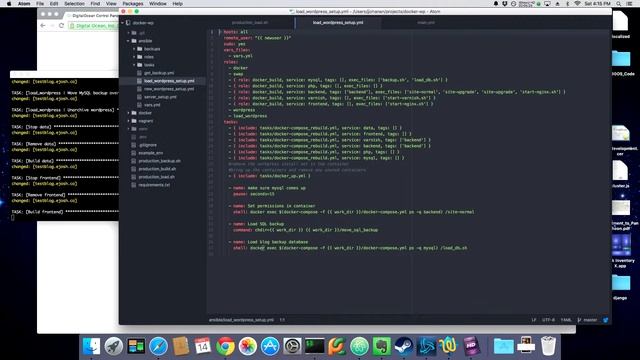This screenshot has width=640, height=360.
Task: Switch to production_load.sh tab
Action: pos(250,23)
